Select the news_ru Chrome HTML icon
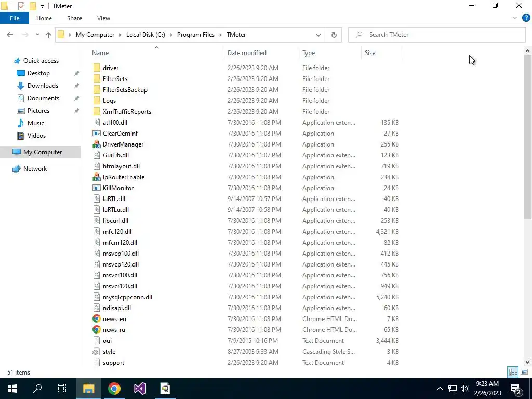Image resolution: width=532 pixels, height=399 pixels. [x=97, y=329]
